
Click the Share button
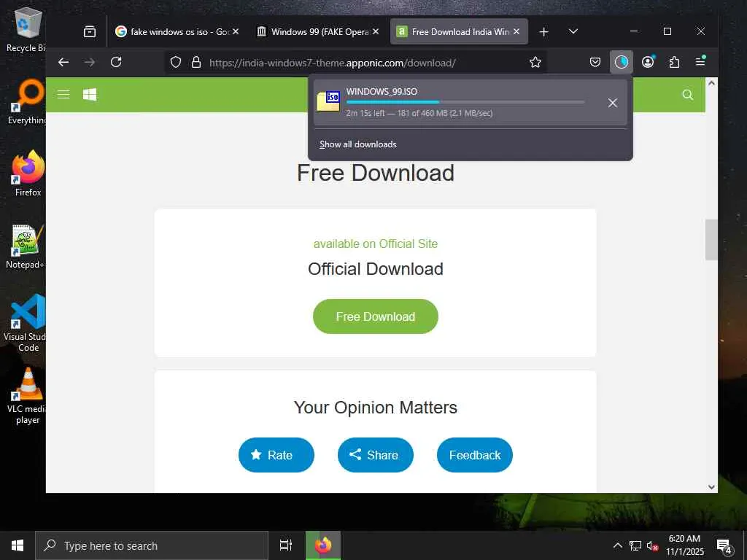pos(376,455)
